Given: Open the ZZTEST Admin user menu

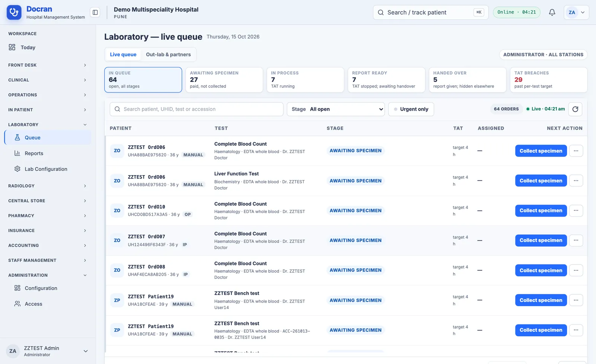Looking at the screenshot, I should coord(48,351).
